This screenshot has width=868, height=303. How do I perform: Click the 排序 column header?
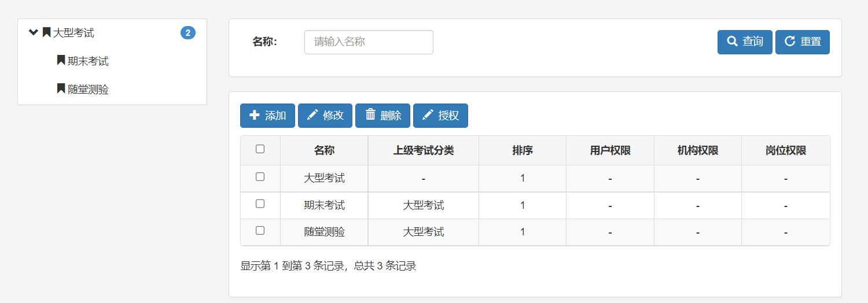pyautogui.click(x=522, y=150)
